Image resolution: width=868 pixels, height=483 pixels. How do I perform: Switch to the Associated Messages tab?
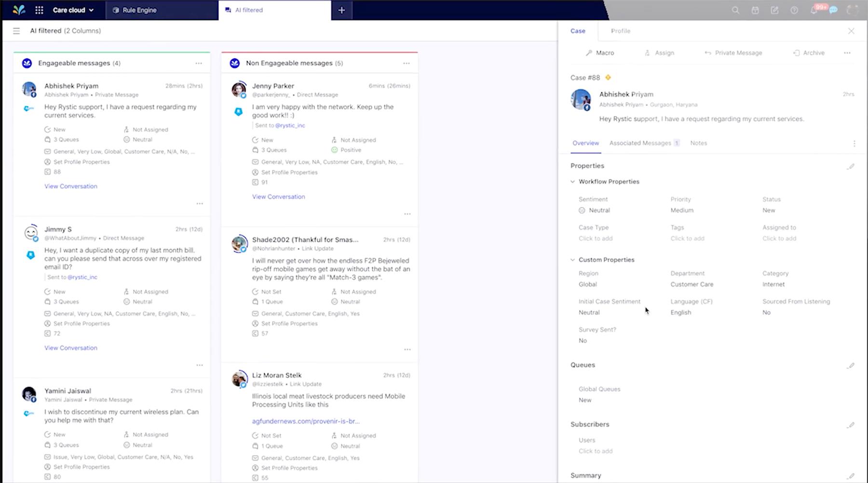click(641, 143)
